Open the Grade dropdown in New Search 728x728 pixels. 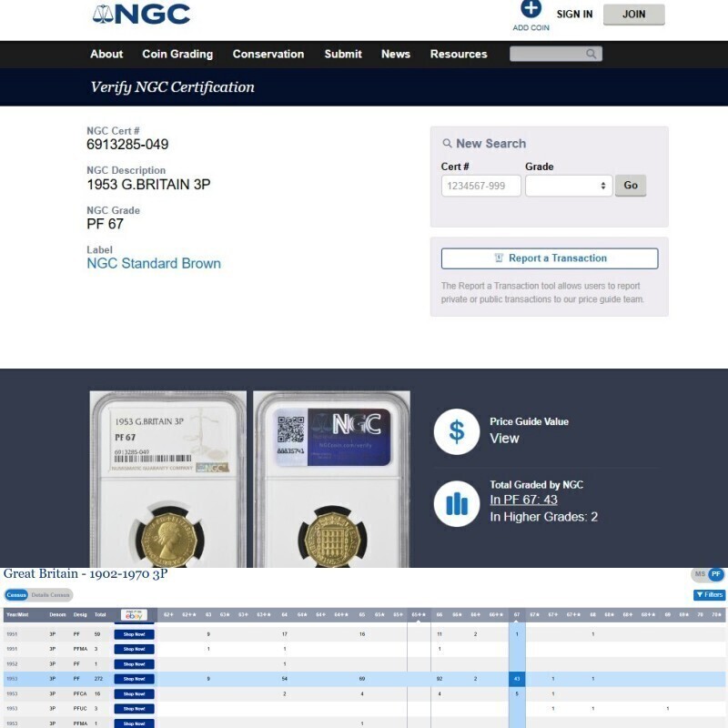pos(569,186)
